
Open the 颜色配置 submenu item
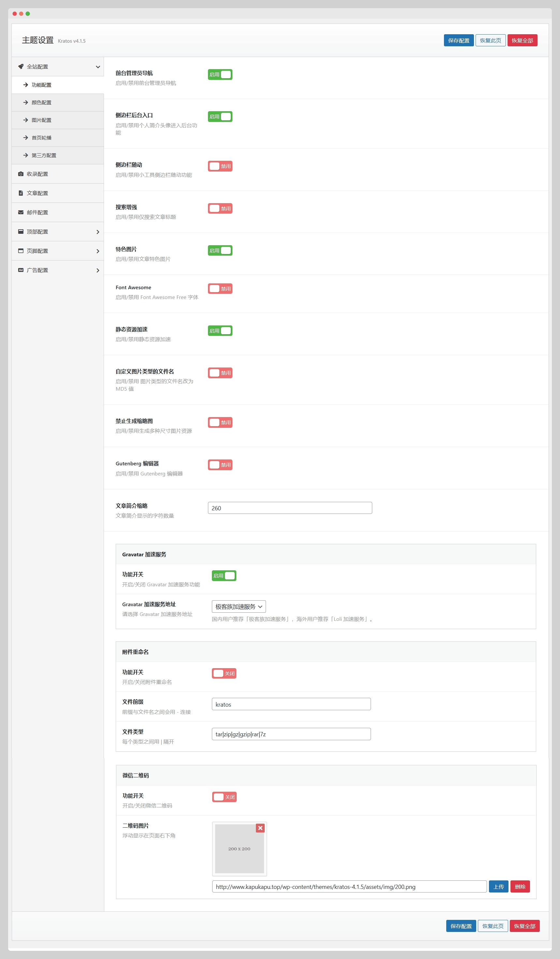41,102
